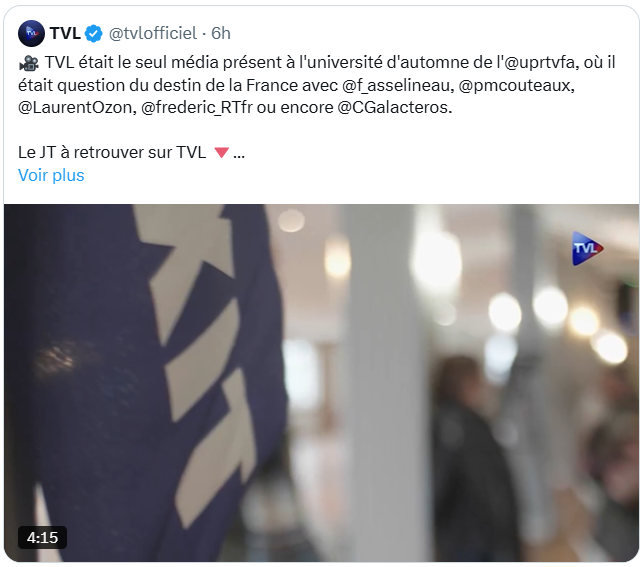Click the blue flag in the video

[x=143, y=368]
